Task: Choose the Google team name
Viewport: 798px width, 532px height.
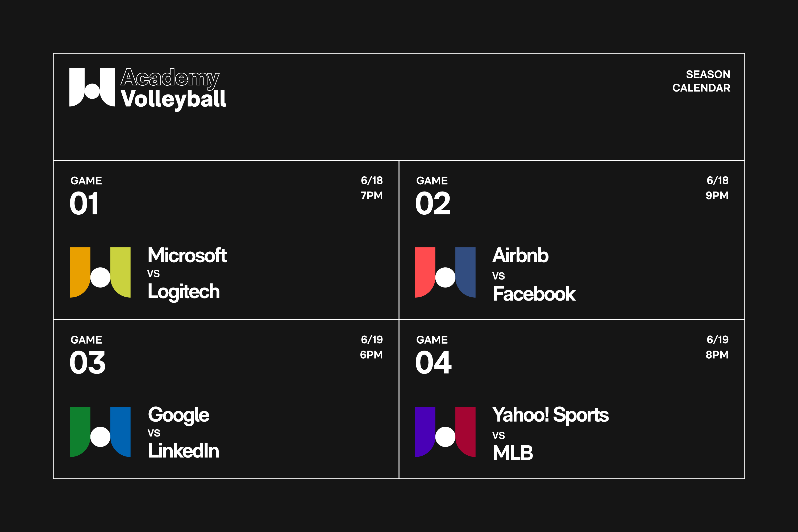Action: point(178,415)
